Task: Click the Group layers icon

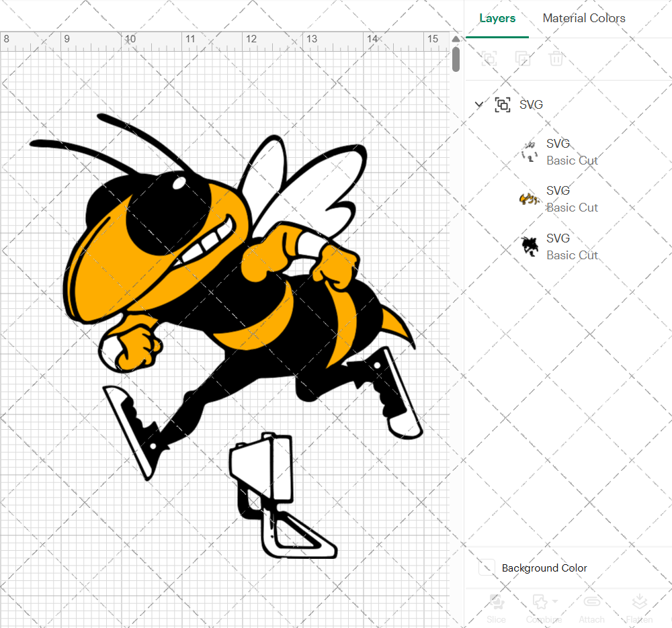Action: 489,58
